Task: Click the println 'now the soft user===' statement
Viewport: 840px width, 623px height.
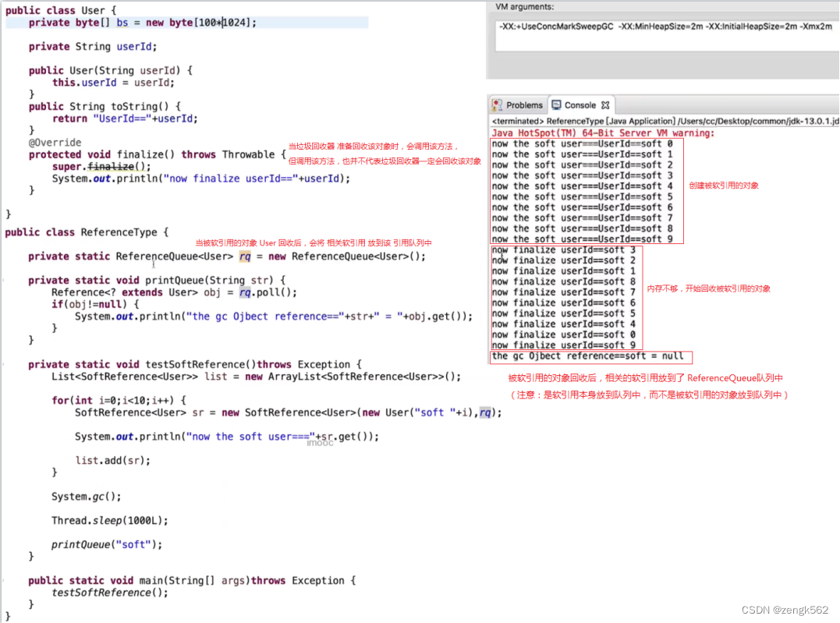Action: coord(227,437)
